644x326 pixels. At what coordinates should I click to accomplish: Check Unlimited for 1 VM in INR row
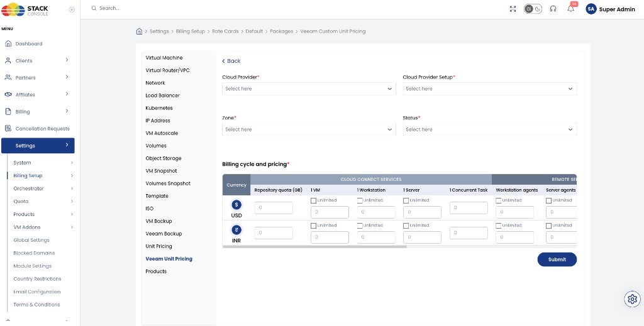313,225
